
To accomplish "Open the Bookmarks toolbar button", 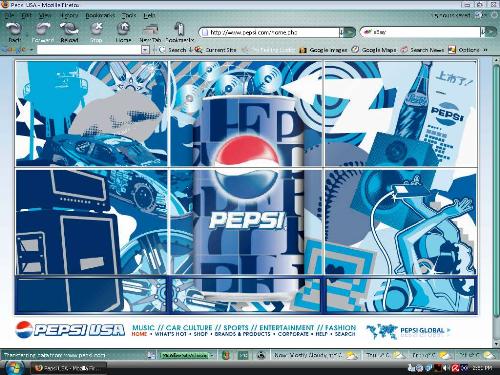I will pyautogui.click(x=180, y=32).
